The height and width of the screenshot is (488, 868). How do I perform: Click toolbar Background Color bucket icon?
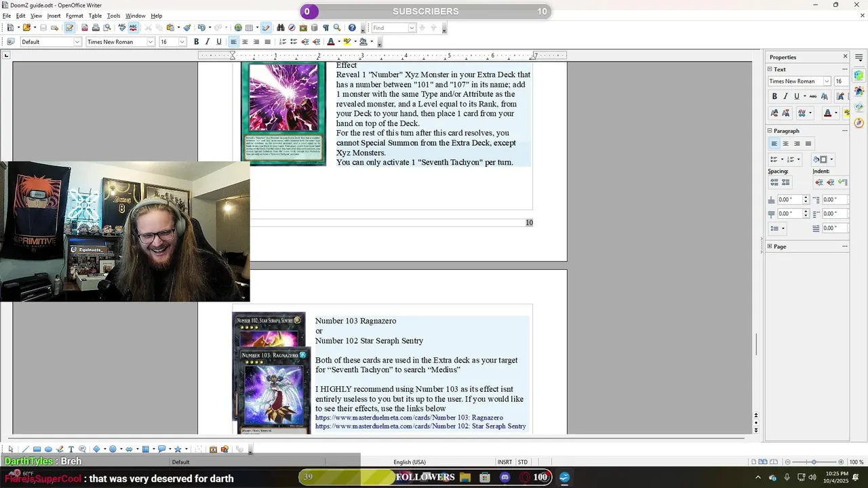pos(363,42)
